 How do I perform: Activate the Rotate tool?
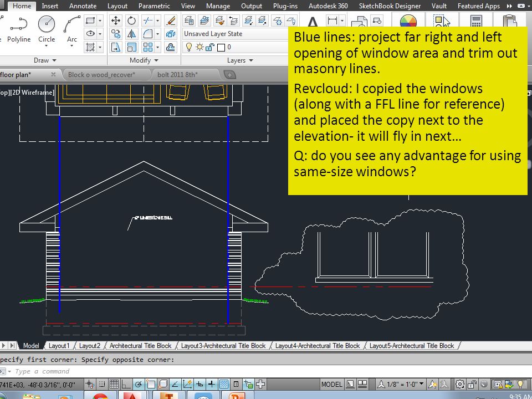coord(131,21)
